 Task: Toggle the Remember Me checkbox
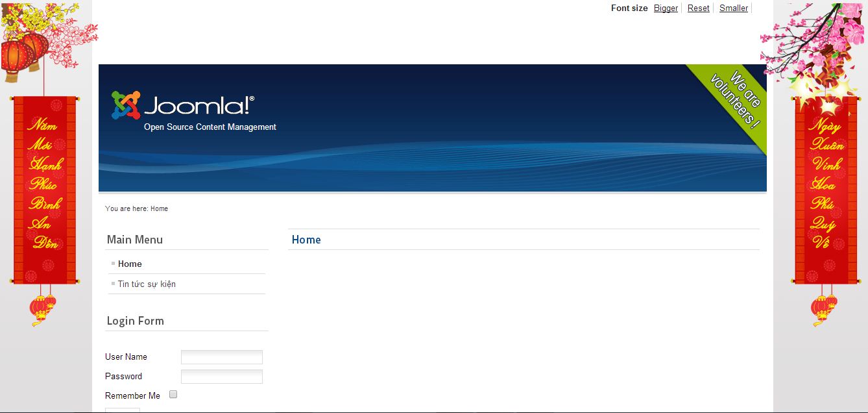coord(173,394)
